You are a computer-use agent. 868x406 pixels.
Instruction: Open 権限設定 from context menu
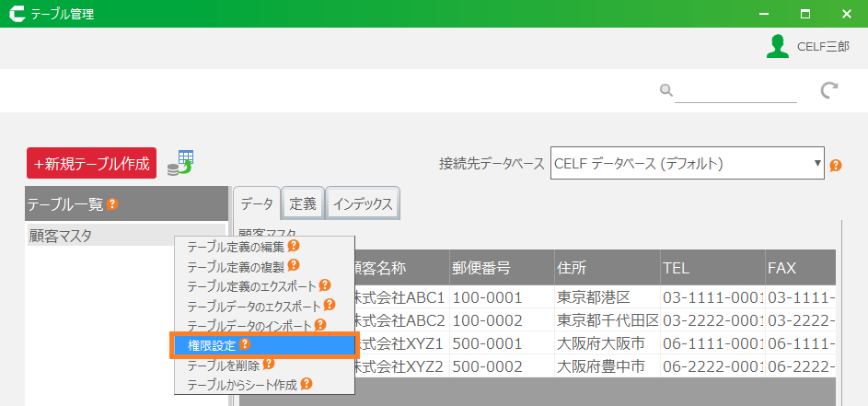pyautogui.click(x=264, y=345)
